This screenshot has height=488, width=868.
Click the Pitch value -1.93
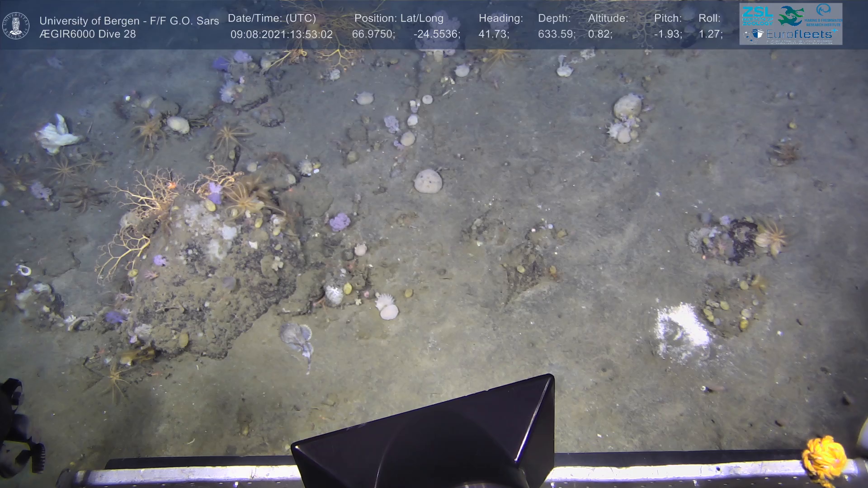coord(667,34)
